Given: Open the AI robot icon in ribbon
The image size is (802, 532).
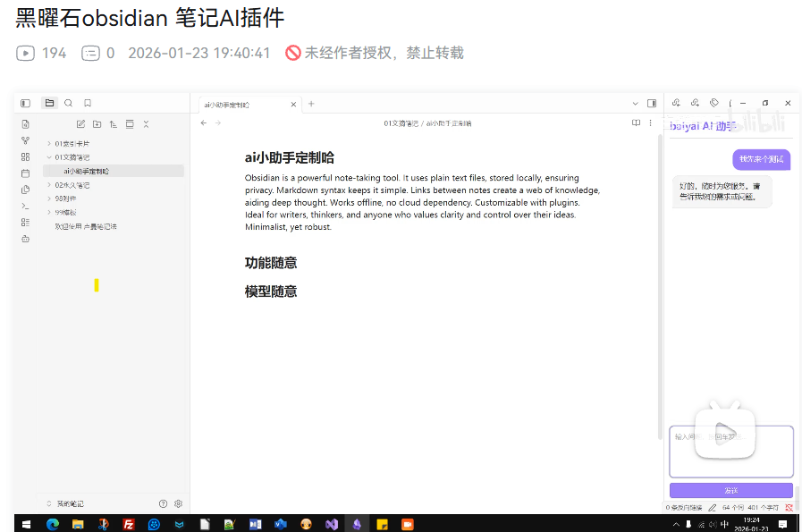Looking at the screenshot, I should click(25, 239).
